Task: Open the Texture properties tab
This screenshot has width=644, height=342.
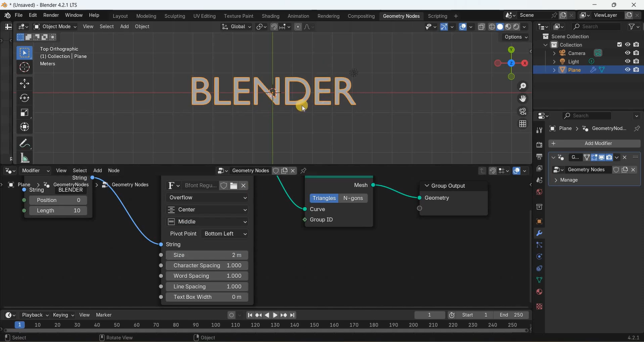Action: (x=539, y=306)
